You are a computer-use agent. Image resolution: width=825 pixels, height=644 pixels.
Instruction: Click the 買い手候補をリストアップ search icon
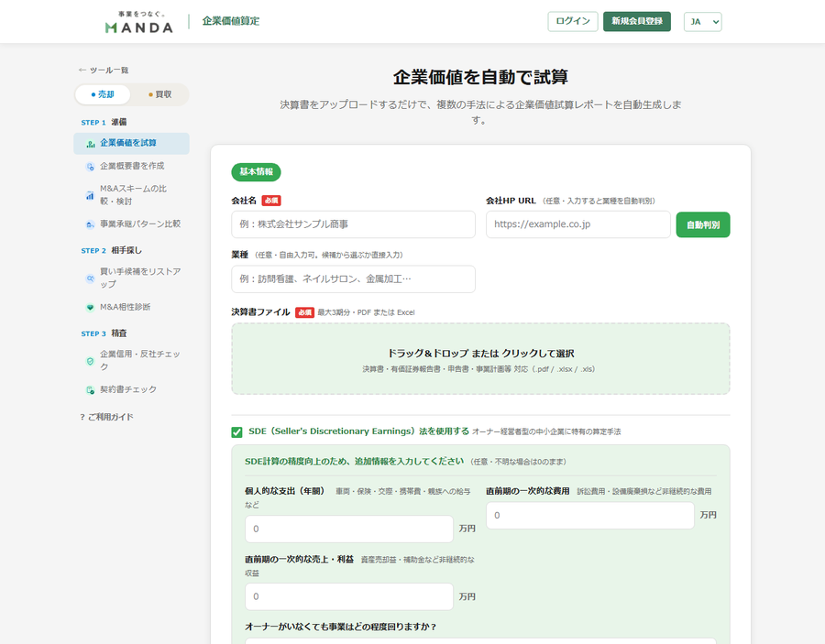coord(91,278)
